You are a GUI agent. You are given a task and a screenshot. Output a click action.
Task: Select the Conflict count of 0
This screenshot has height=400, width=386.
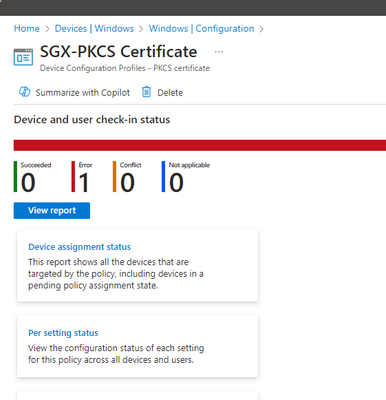click(127, 182)
